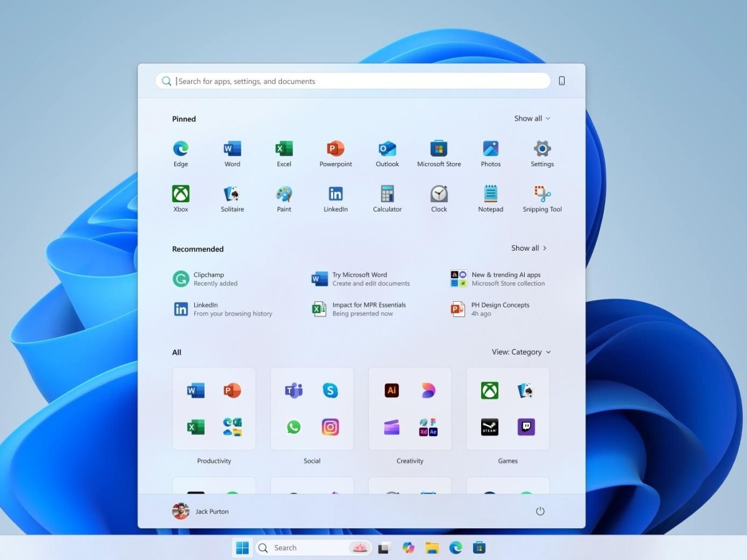Show all Recommended items
Screen dimensions: 747x560
[529, 248]
